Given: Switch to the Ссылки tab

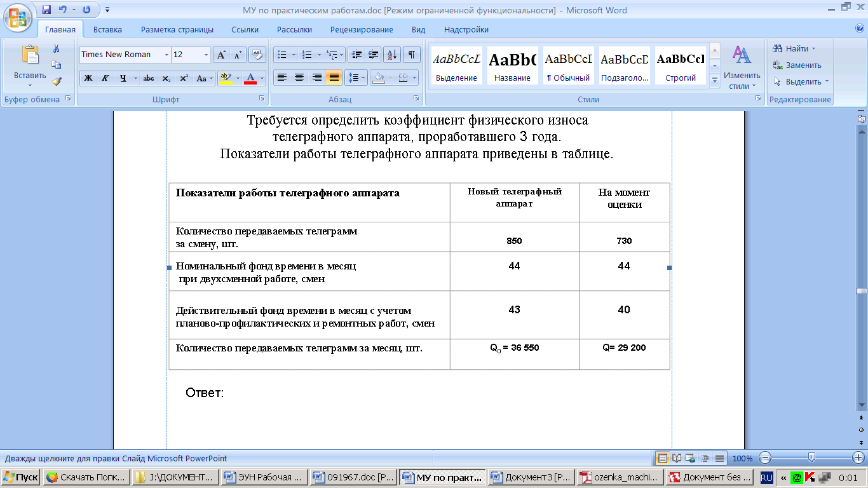Looking at the screenshot, I should (x=245, y=29).
